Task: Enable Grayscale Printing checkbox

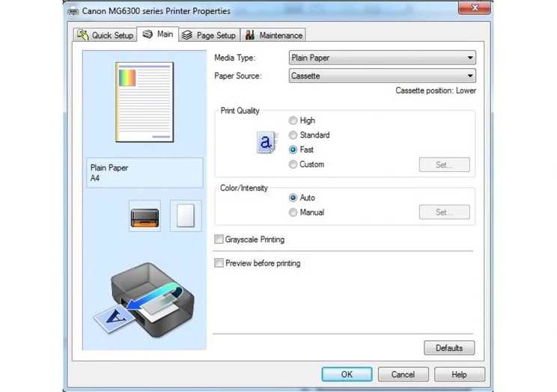Action: coord(219,239)
